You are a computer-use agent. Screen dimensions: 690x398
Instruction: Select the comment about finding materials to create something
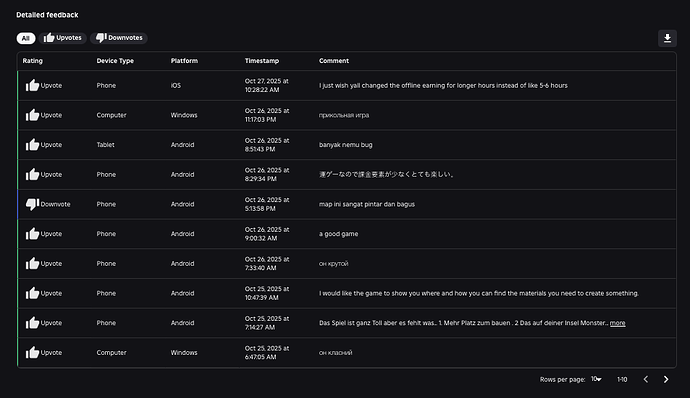point(479,293)
